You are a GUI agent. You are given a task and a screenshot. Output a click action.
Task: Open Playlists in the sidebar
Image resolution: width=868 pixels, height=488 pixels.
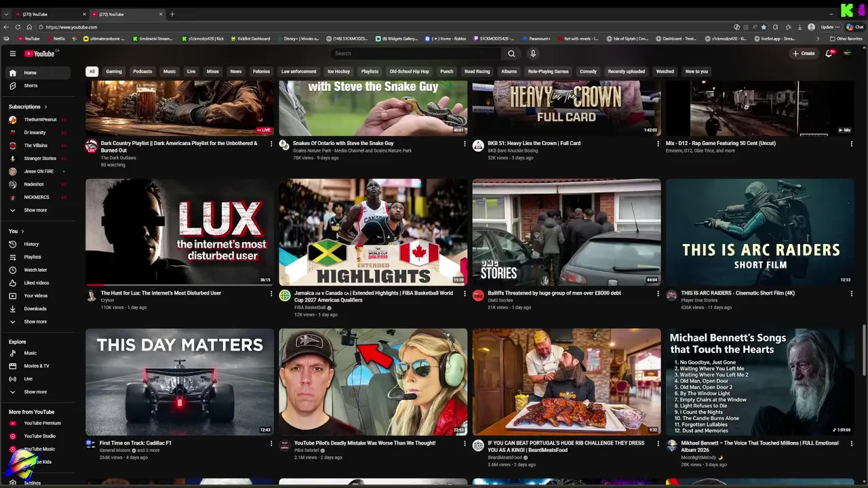38,257
